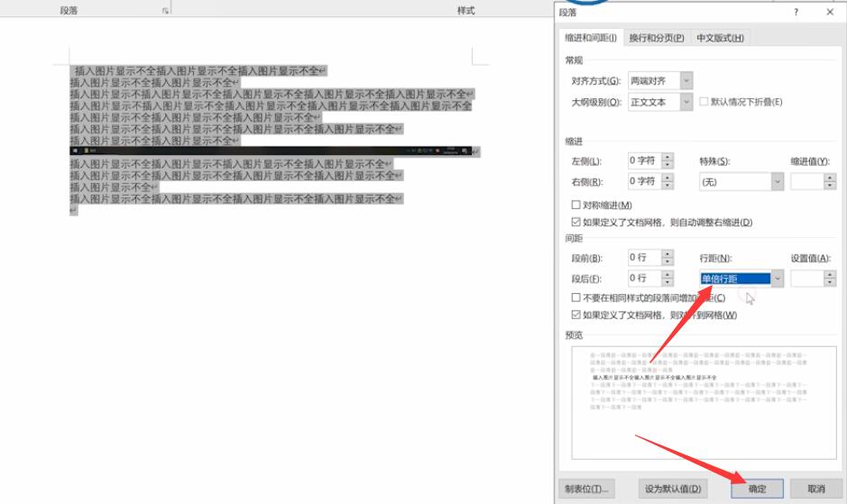Click the inserted image strip in document

[x=271, y=151]
